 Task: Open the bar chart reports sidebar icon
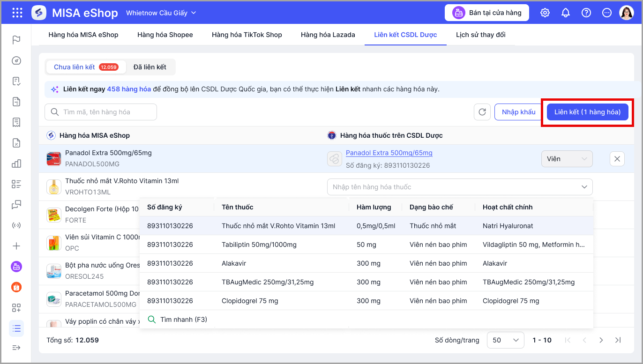(16, 163)
